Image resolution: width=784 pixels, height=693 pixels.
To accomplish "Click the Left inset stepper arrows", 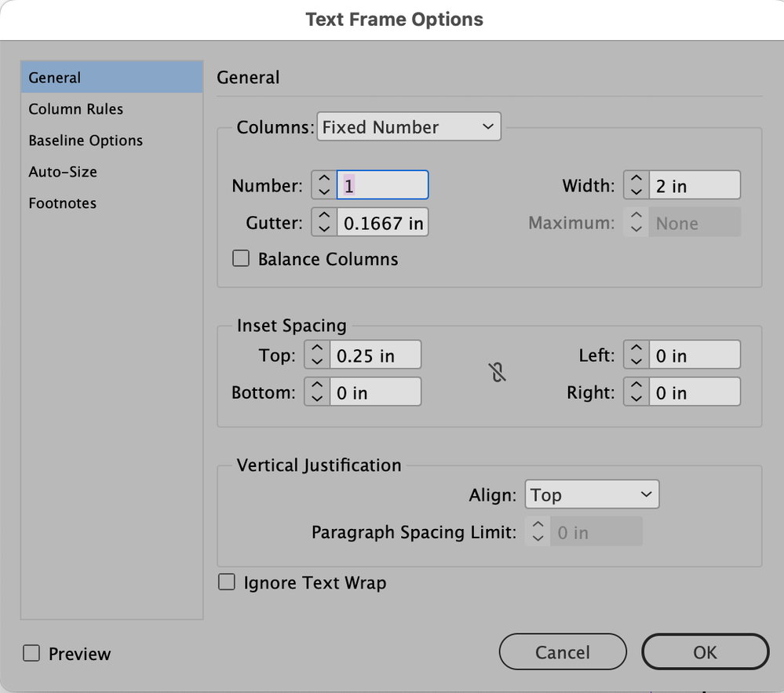I will point(636,356).
